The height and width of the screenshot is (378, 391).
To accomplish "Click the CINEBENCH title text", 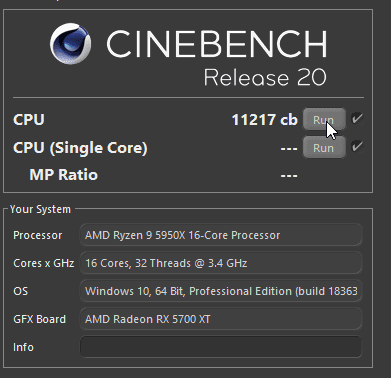I will (x=217, y=44).
